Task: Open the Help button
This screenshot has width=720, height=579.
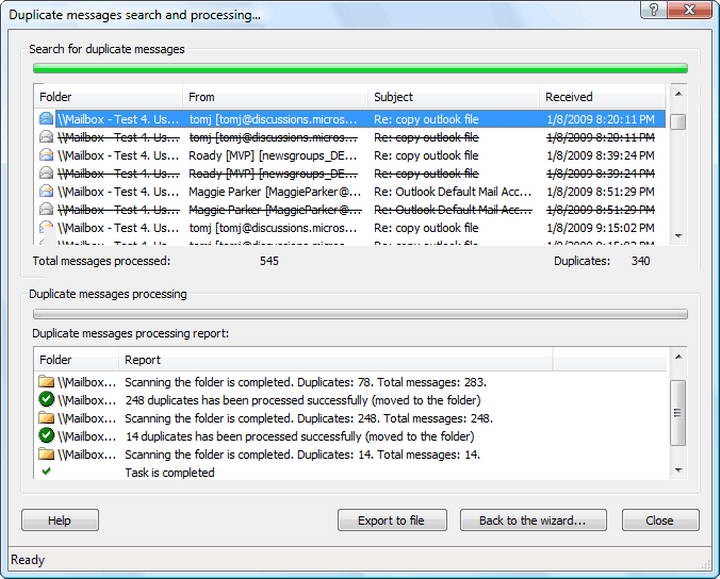Action: pyautogui.click(x=60, y=520)
